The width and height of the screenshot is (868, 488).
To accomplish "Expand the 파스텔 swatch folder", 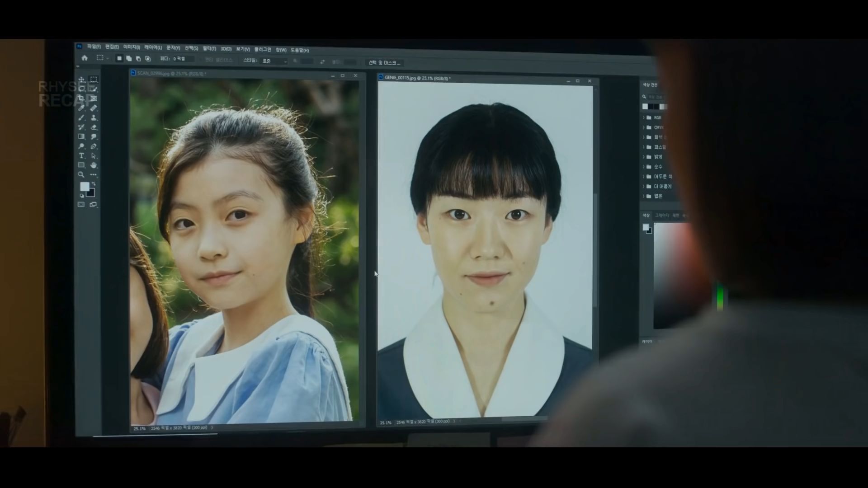I will 644,147.
